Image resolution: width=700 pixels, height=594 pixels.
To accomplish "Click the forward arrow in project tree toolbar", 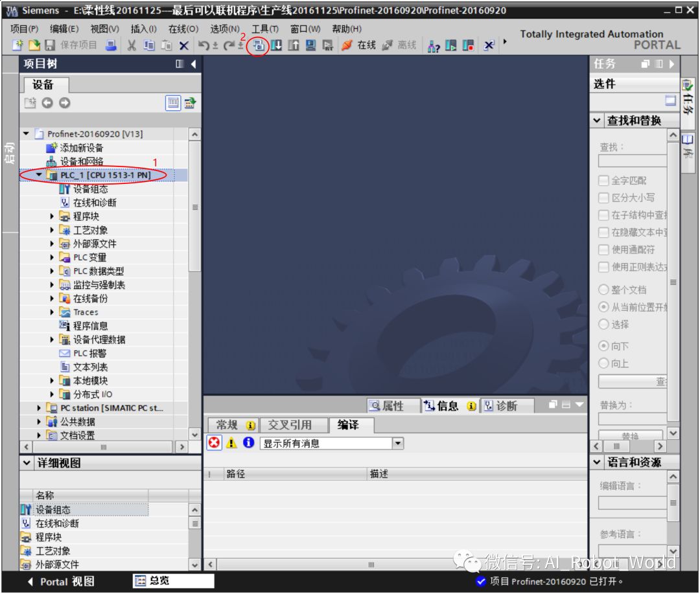I will coord(65,103).
